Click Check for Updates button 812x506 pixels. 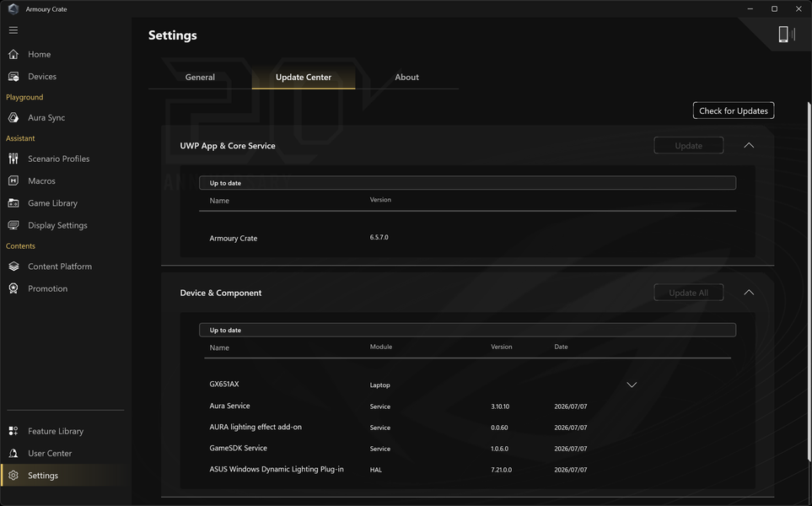click(x=734, y=110)
